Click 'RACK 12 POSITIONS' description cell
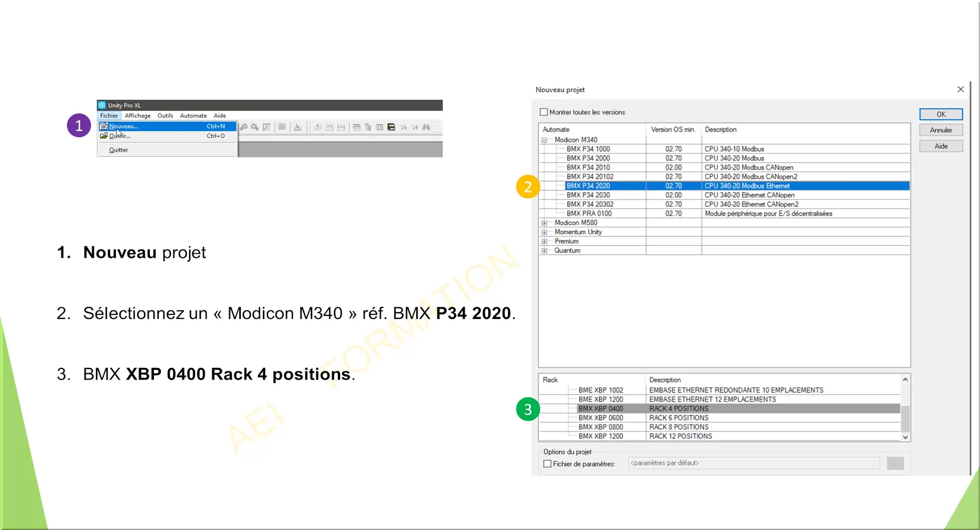The width and height of the screenshot is (980, 530). tap(680, 437)
